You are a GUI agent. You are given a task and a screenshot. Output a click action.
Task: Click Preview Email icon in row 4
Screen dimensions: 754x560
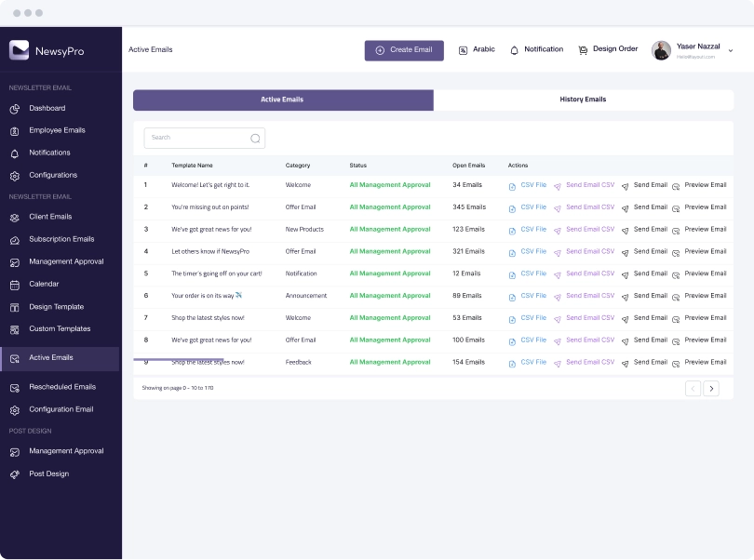pos(676,253)
